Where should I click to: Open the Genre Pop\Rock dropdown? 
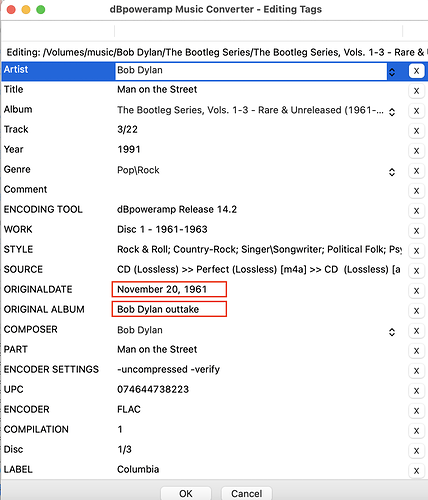tap(392, 172)
